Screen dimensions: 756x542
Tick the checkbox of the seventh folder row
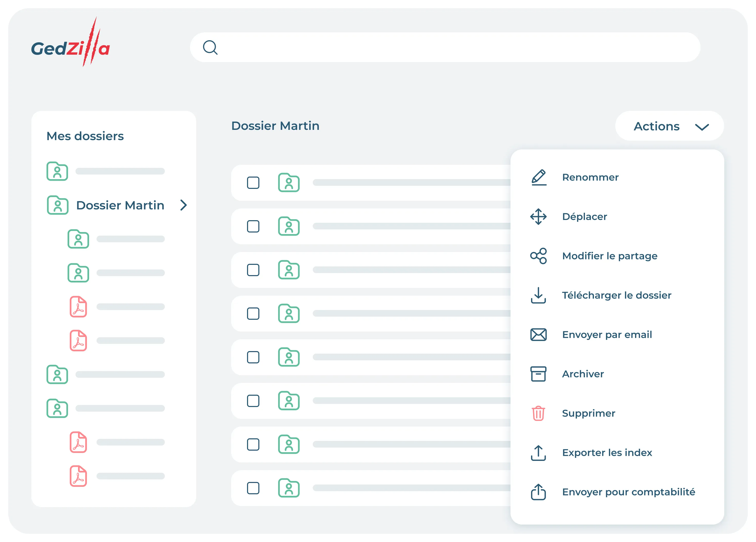253,444
